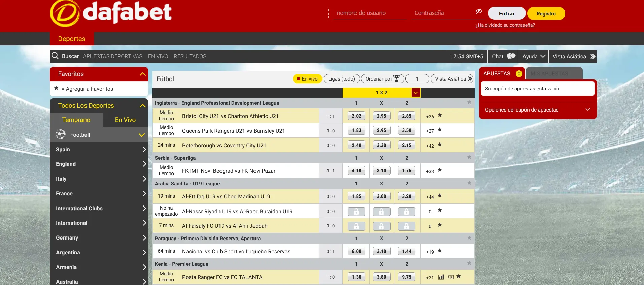The height and width of the screenshot is (285, 644).
Task: Open live pitch view for Posta Ranger match
Action: [451, 277]
